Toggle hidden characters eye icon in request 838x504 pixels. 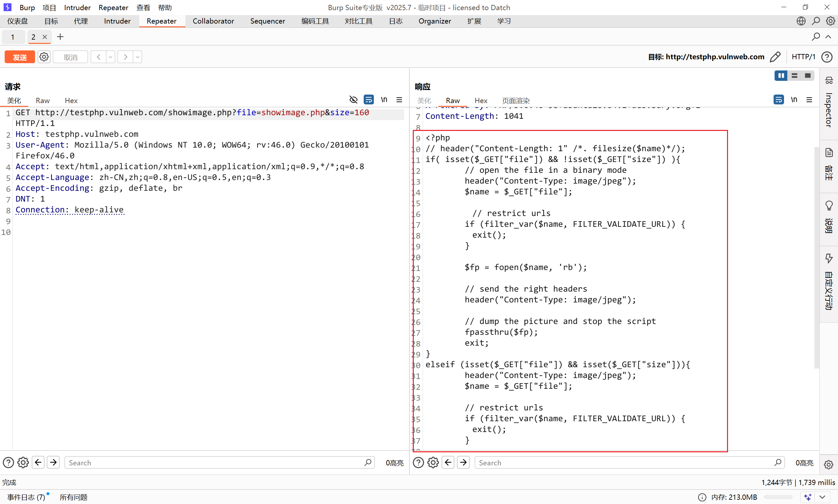(x=353, y=100)
